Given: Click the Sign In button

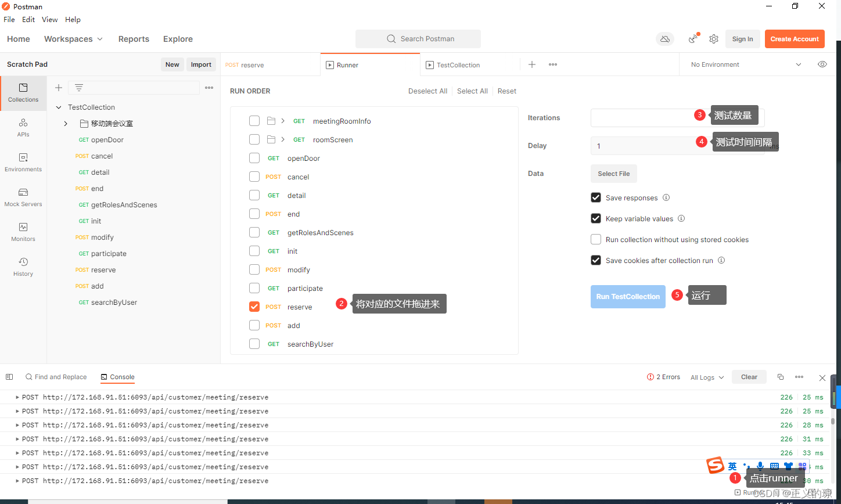Looking at the screenshot, I should tap(742, 39).
